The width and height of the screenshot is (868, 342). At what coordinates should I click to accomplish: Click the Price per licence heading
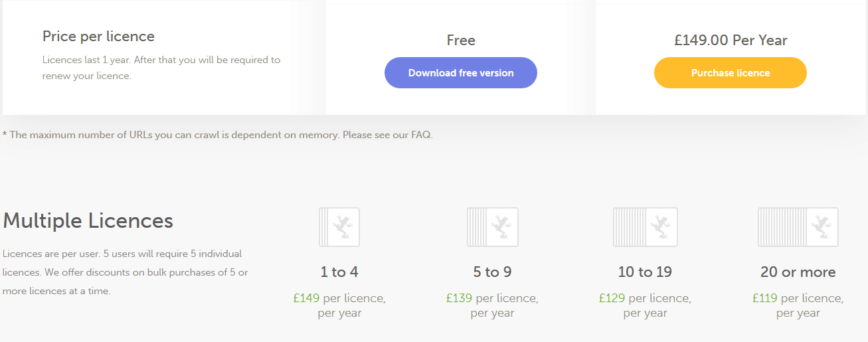coord(98,37)
